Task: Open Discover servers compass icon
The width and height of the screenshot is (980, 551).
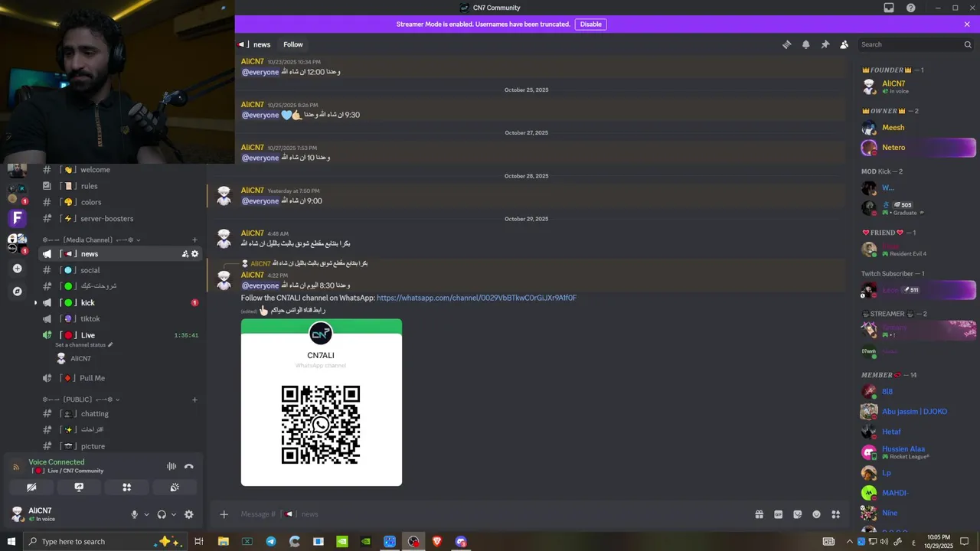Action: click(x=17, y=291)
